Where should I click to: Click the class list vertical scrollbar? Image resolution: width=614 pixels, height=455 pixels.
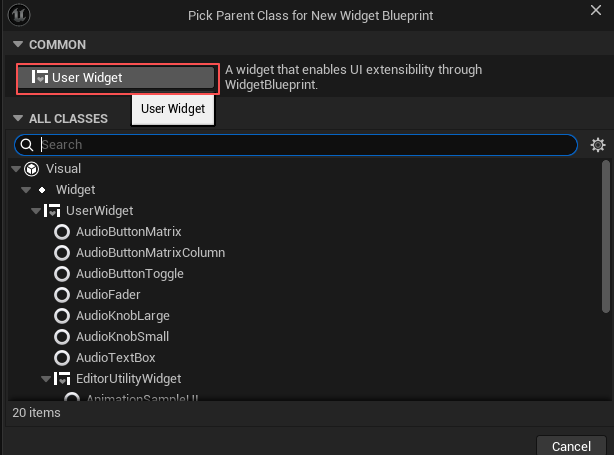pos(604,240)
